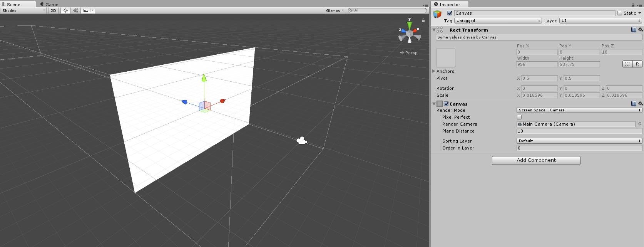Click the Render Camera object field

[x=576, y=124]
